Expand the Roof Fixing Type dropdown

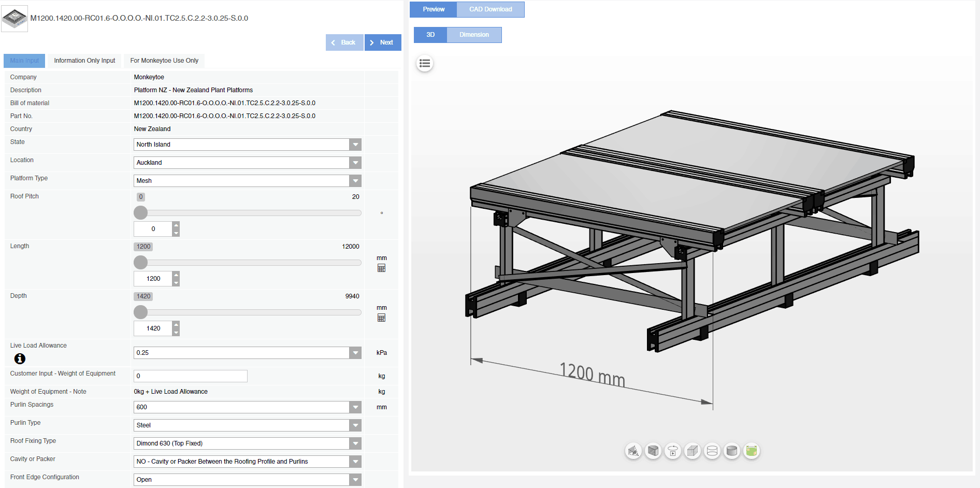point(355,443)
